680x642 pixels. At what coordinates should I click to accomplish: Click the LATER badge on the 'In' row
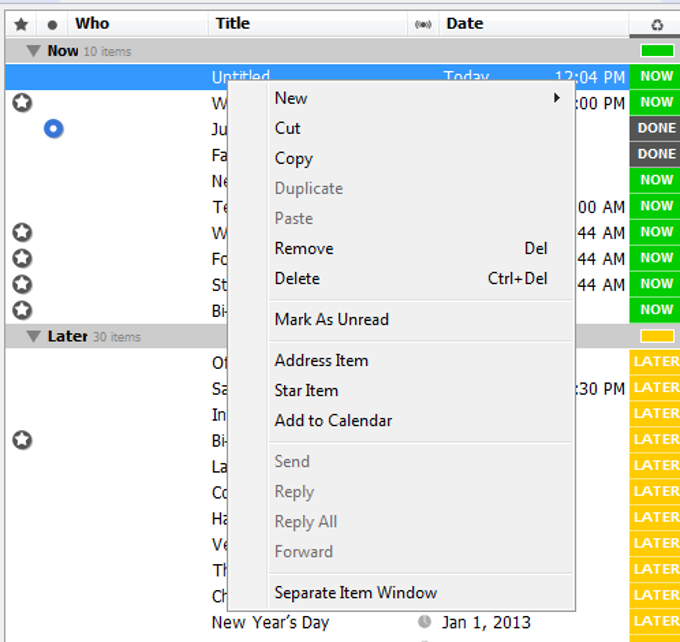point(655,414)
